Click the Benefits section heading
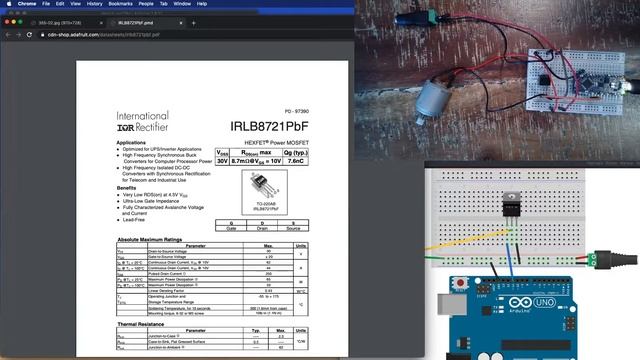Screen dimensions: 640x360 tap(126, 188)
